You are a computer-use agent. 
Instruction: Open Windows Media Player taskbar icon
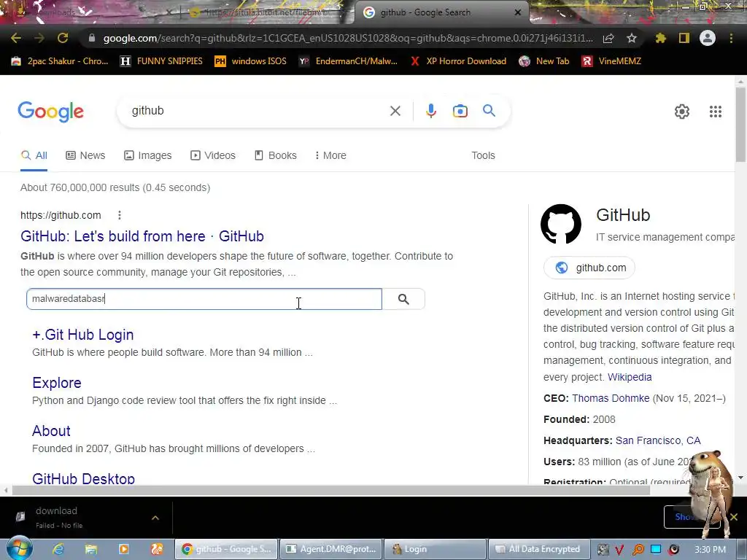[x=124, y=549]
